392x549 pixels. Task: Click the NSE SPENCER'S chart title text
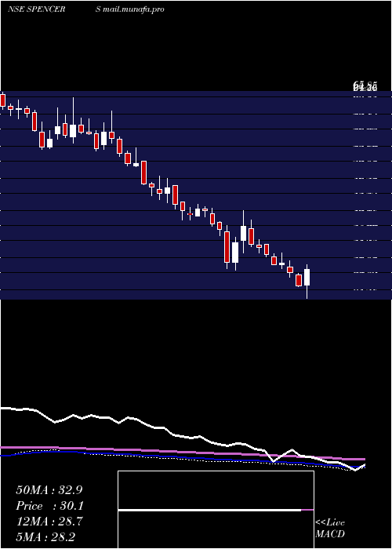point(54,9)
